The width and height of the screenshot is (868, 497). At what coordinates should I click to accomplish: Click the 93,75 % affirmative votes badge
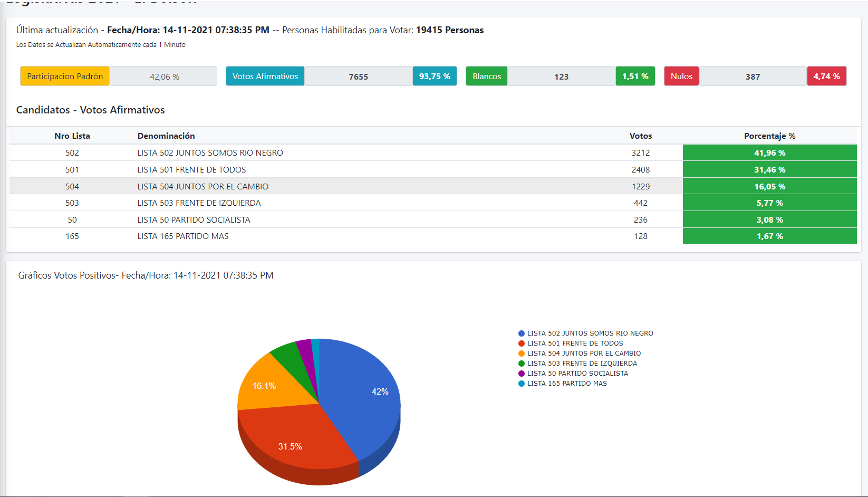(435, 76)
